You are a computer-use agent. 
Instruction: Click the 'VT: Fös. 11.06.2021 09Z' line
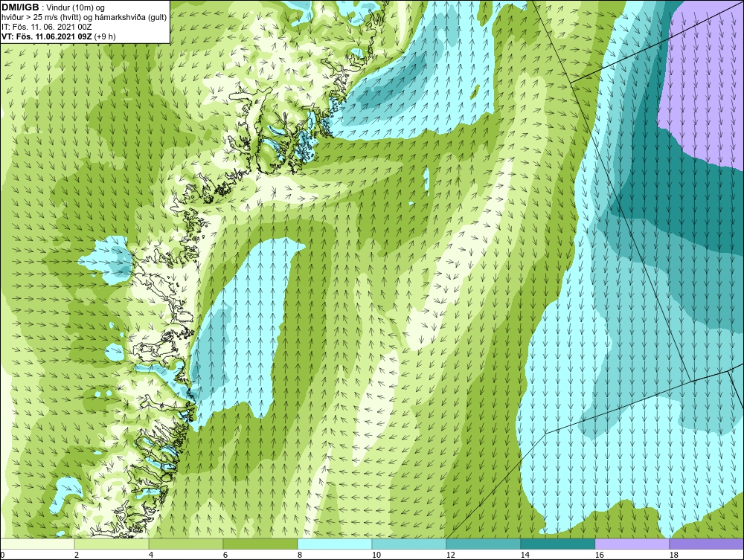coord(46,36)
